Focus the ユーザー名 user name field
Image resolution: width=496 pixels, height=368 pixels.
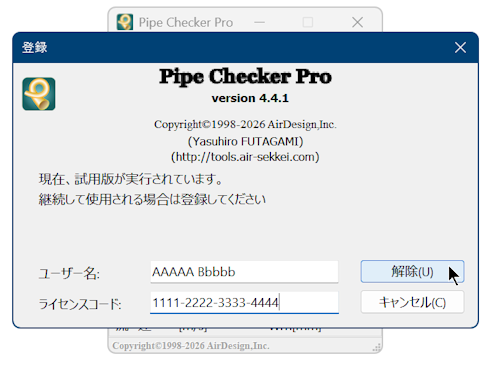click(244, 272)
